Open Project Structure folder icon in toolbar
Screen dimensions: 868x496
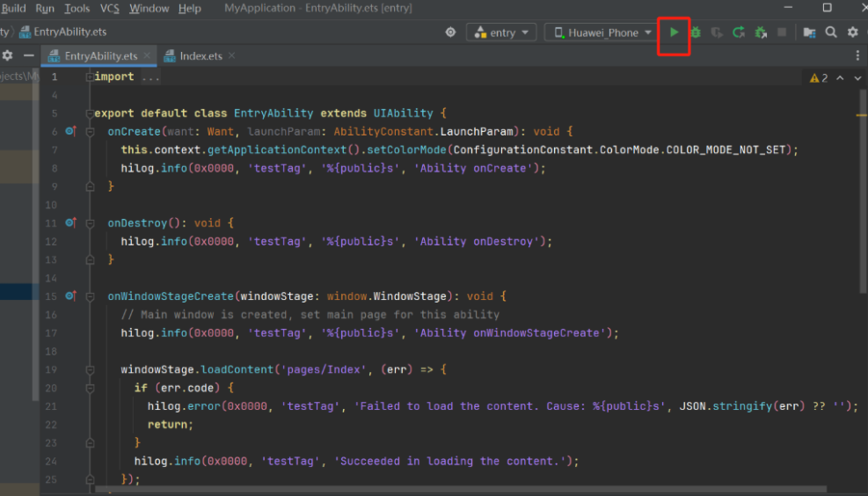809,33
